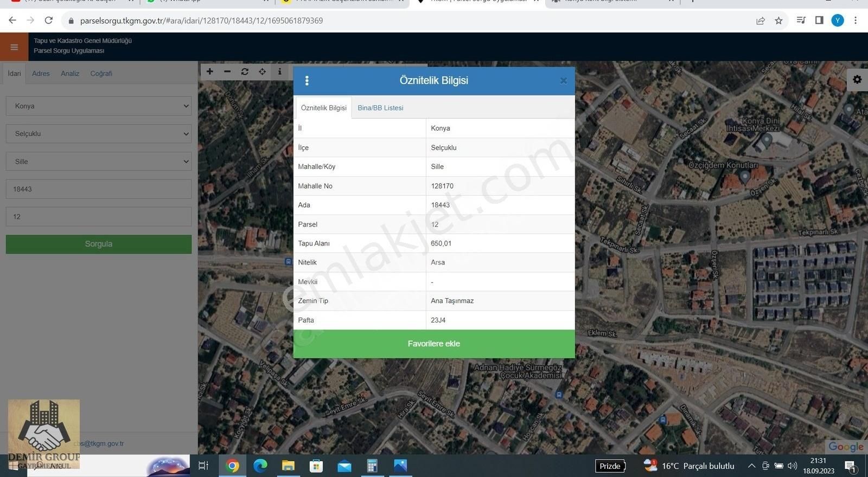Share this page icon in address bar
Image resolution: width=868 pixels, height=477 pixels.
(761, 21)
